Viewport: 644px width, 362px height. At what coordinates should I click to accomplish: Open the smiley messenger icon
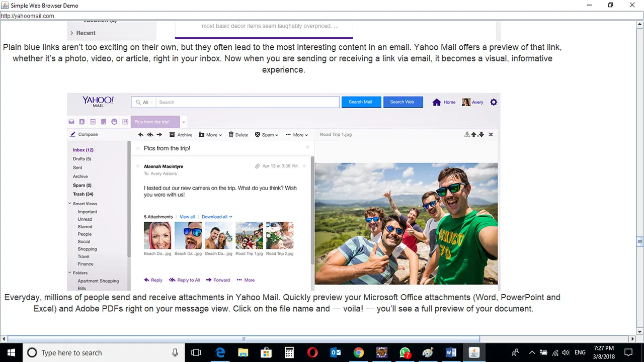[114, 122]
